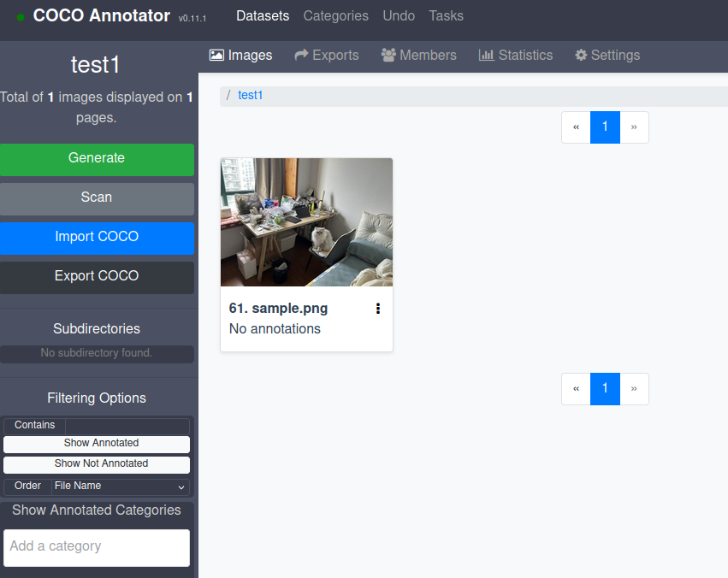Click the Statistics bar chart icon

pos(486,55)
